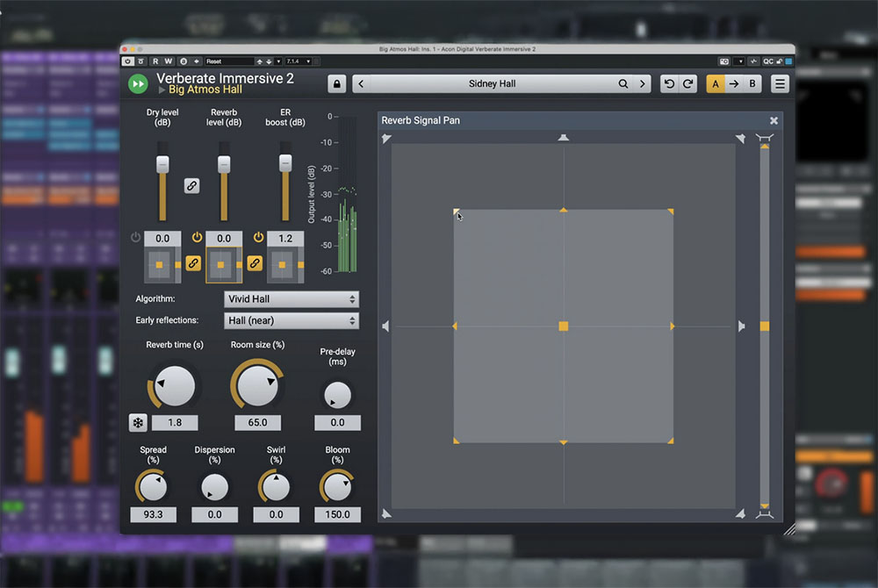
Task: Click the top-left corner pan handle
Action: coord(457,212)
